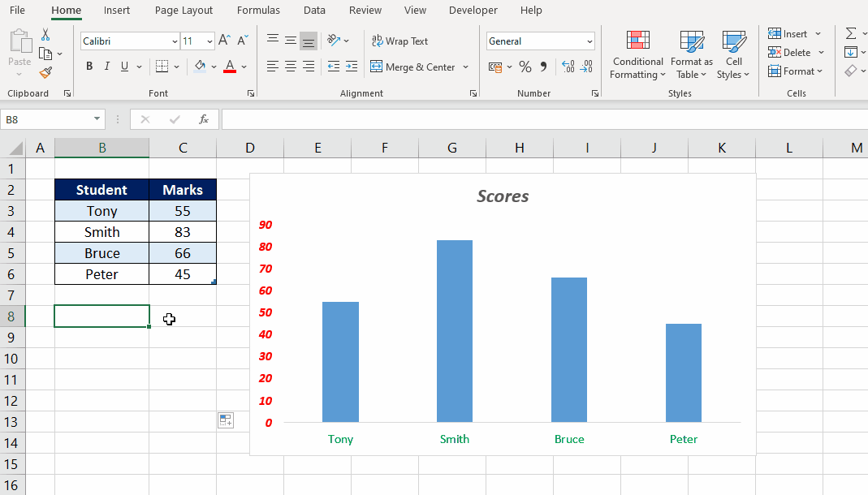Click the Delete cells button

[x=792, y=52]
